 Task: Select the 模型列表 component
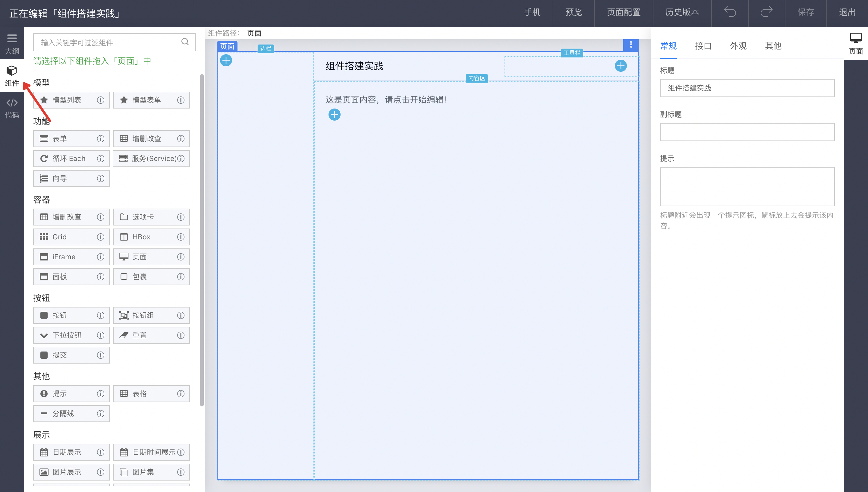tap(71, 100)
